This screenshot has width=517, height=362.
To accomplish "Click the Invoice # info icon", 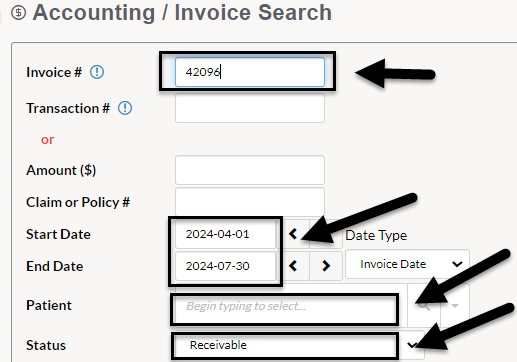I will [x=97, y=72].
